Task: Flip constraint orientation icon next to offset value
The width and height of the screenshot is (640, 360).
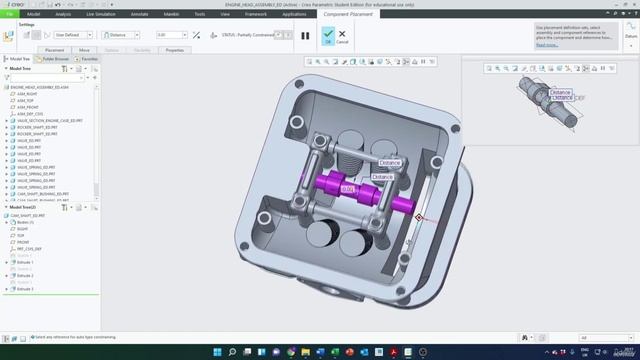Action: (x=196, y=35)
